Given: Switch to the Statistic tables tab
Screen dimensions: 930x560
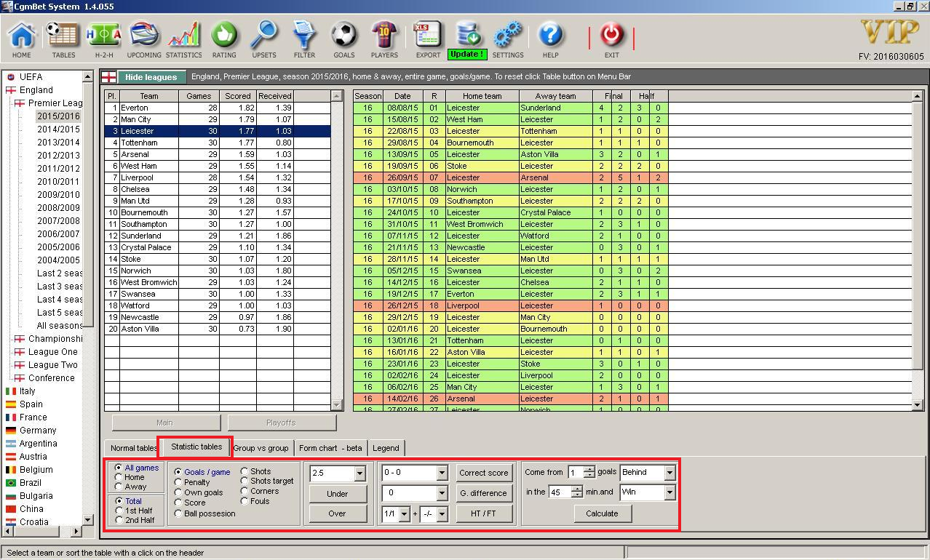Looking at the screenshot, I should (196, 447).
